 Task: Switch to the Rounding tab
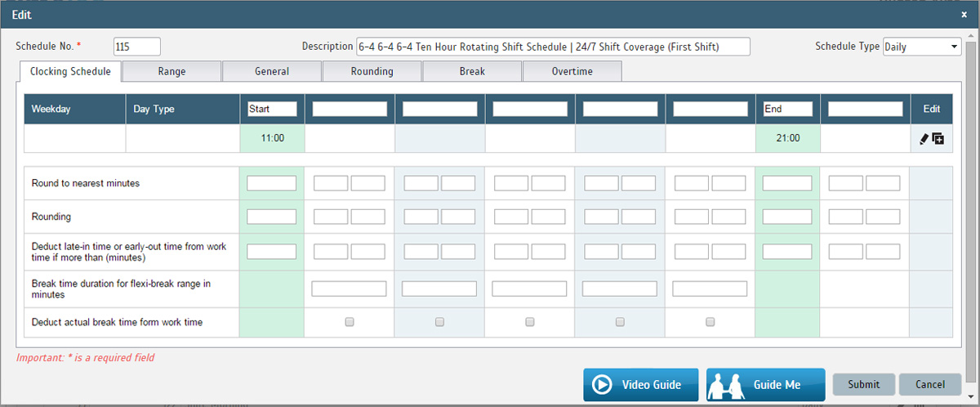pyautogui.click(x=372, y=71)
